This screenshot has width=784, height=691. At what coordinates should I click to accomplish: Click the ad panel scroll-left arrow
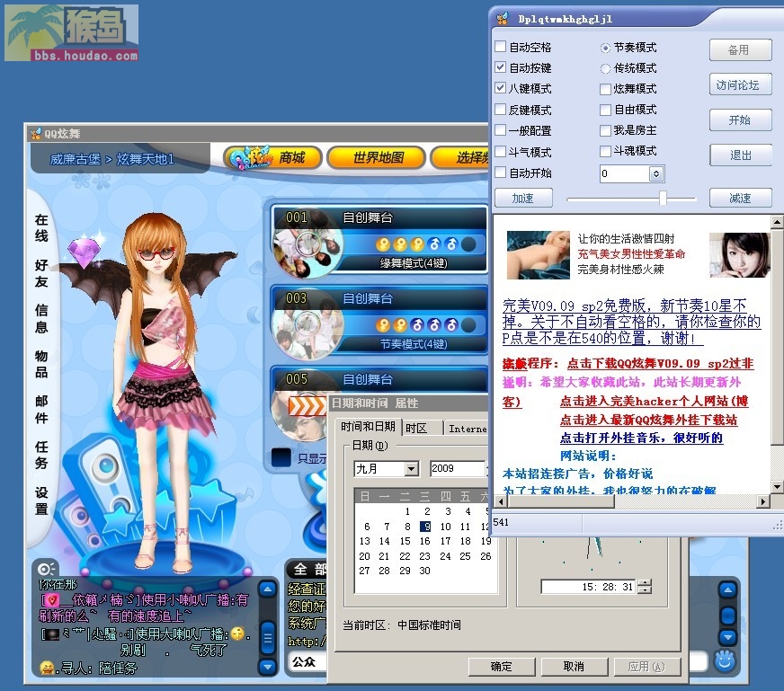pos(501,501)
